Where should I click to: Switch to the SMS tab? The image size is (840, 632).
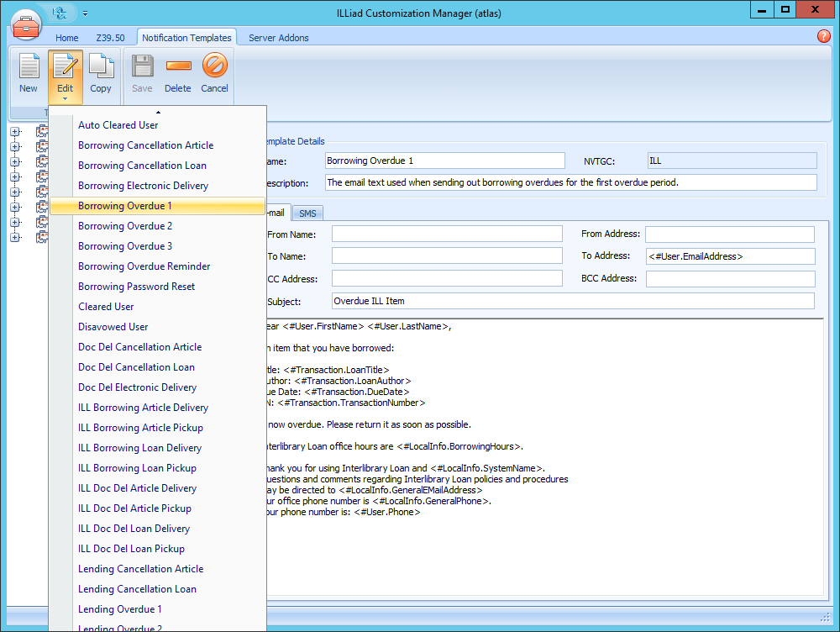[x=307, y=213]
